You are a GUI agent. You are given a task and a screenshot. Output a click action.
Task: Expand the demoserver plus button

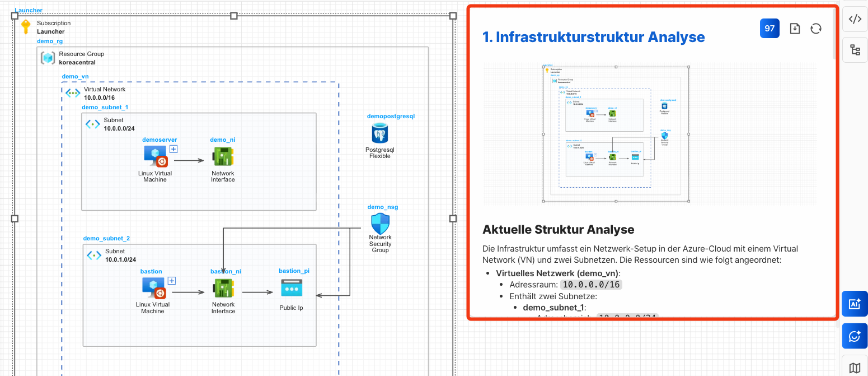click(173, 149)
